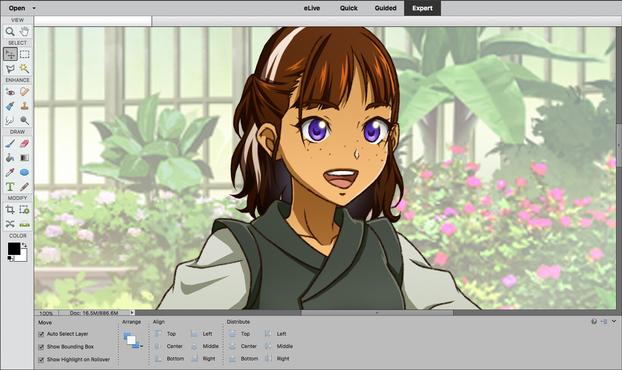The height and width of the screenshot is (370, 622).
Task: Select the Quick Selection wand tool
Action: [x=24, y=69]
